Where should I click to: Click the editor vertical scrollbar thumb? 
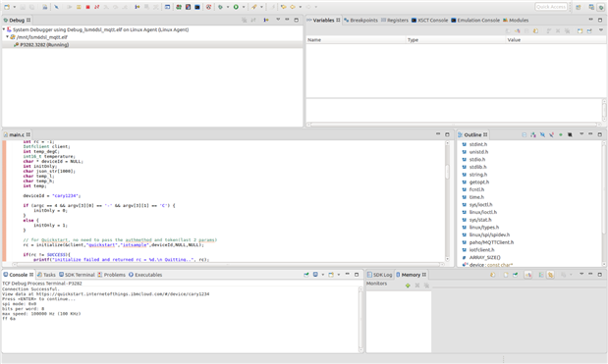pos(447,172)
